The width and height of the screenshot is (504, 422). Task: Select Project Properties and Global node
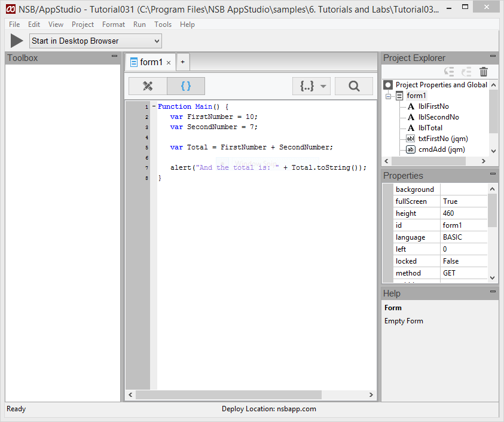tap(441, 85)
